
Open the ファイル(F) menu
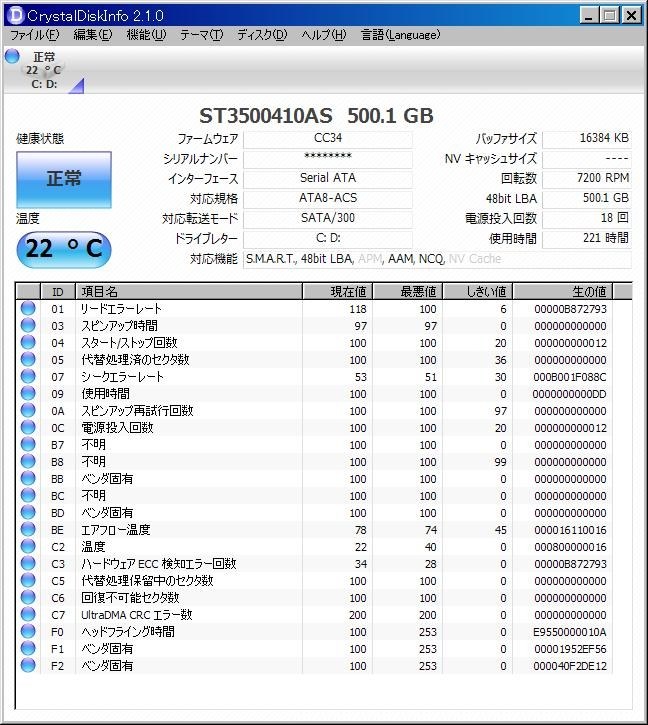tap(35, 35)
